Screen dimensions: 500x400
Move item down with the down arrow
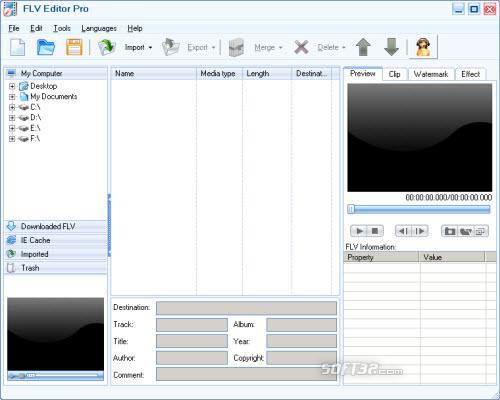click(x=391, y=47)
